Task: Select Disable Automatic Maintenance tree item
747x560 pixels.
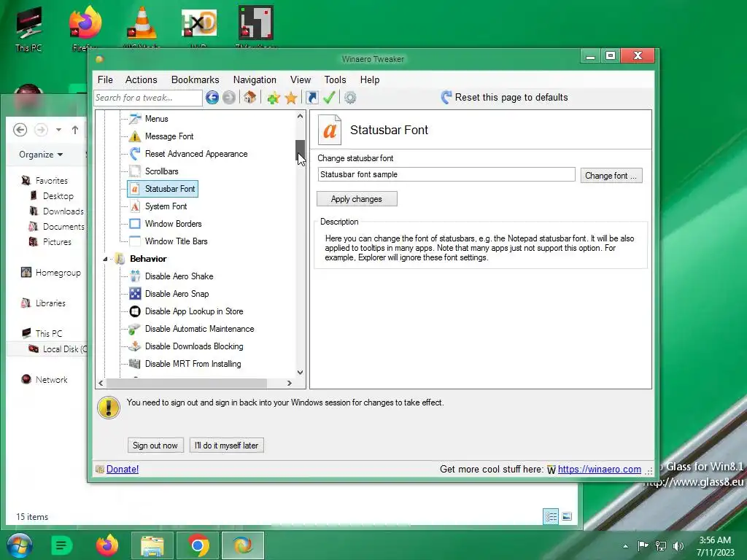Action: (x=200, y=329)
